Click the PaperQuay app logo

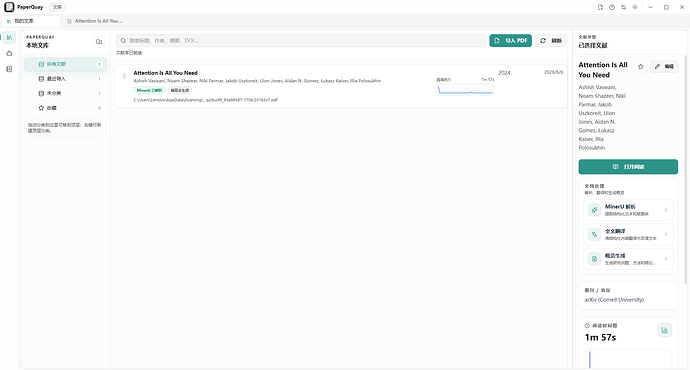9,7
